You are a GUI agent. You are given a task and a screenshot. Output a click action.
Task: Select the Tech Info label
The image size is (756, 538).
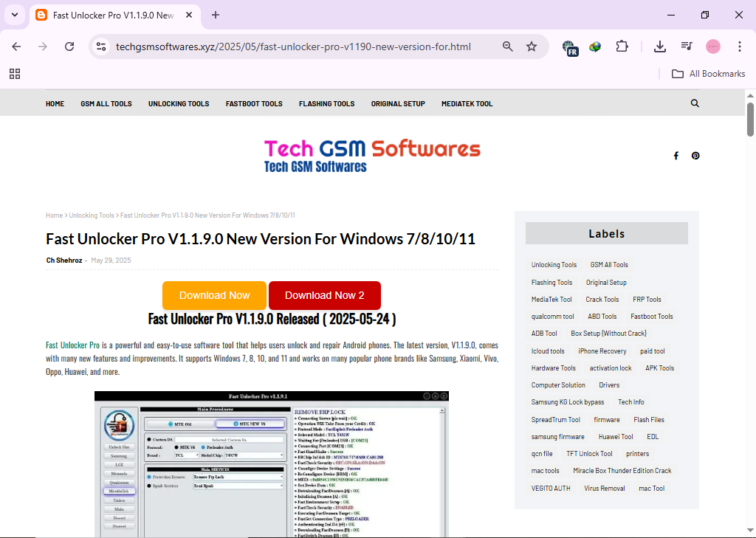631,402
